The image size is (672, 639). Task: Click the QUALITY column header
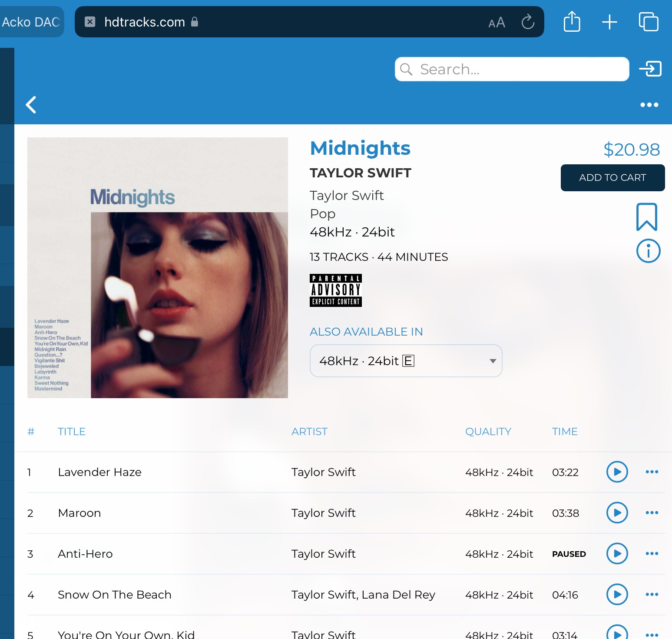(488, 432)
